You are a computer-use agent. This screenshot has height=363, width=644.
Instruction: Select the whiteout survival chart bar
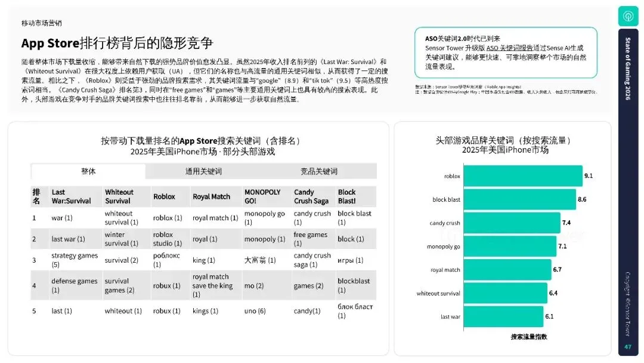[505, 293]
